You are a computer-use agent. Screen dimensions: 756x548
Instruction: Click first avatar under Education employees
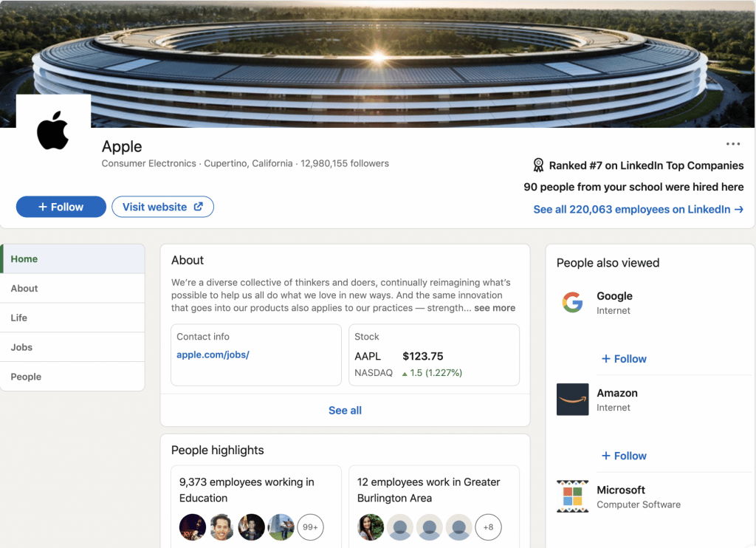(x=193, y=527)
